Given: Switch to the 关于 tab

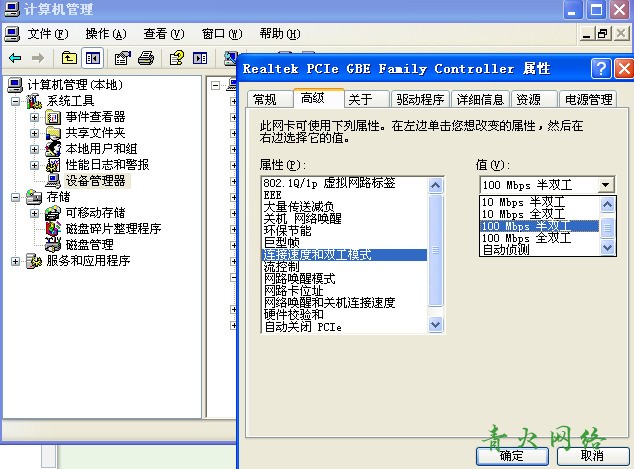Looking at the screenshot, I should (366, 99).
